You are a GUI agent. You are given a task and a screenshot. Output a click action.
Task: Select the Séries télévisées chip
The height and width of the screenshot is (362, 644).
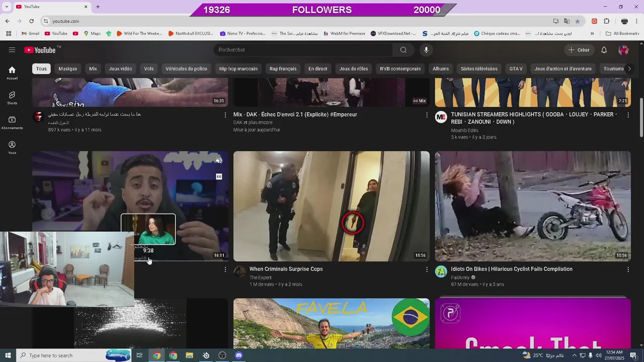pyautogui.click(x=479, y=69)
